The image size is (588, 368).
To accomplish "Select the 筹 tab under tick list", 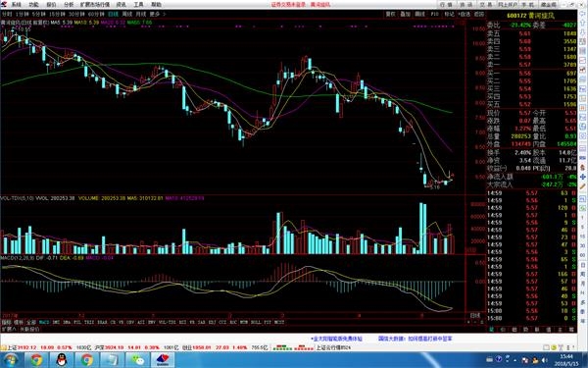I will (x=571, y=330).
